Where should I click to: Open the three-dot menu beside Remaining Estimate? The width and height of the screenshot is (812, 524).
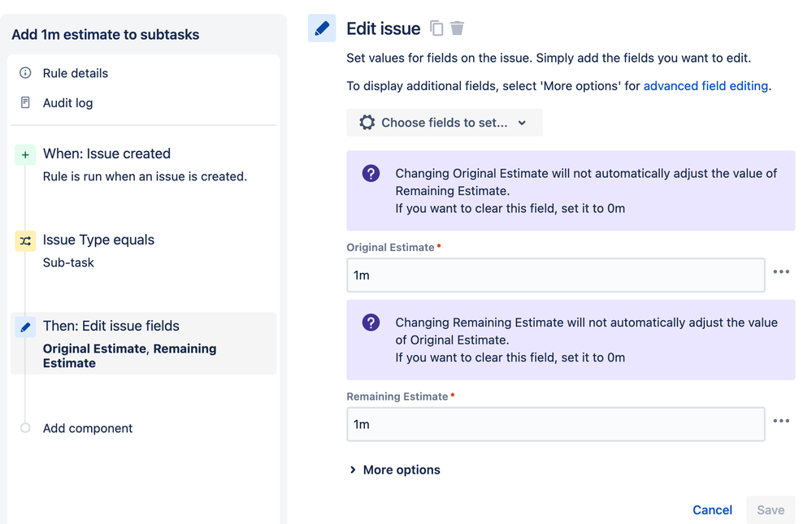781,421
